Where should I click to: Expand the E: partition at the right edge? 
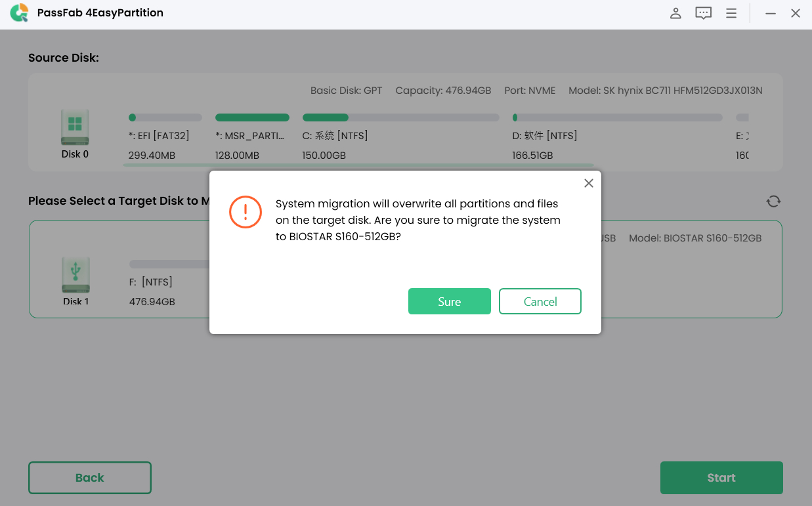click(x=742, y=135)
